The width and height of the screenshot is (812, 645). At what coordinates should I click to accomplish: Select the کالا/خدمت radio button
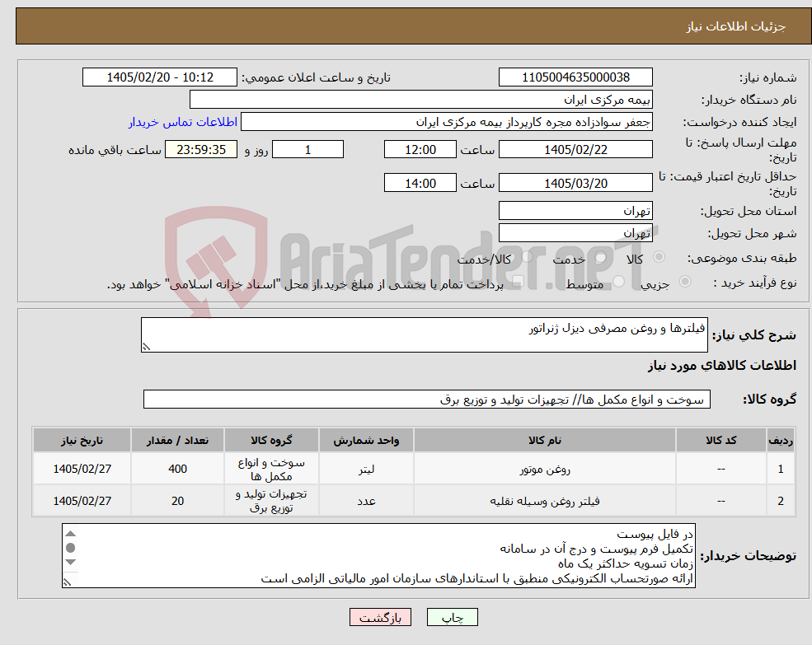[527, 256]
